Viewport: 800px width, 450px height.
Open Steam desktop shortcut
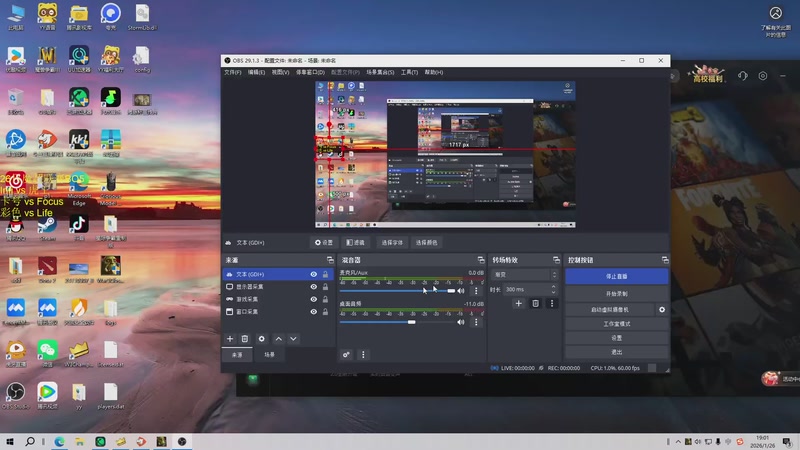pyautogui.click(x=47, y=227)
